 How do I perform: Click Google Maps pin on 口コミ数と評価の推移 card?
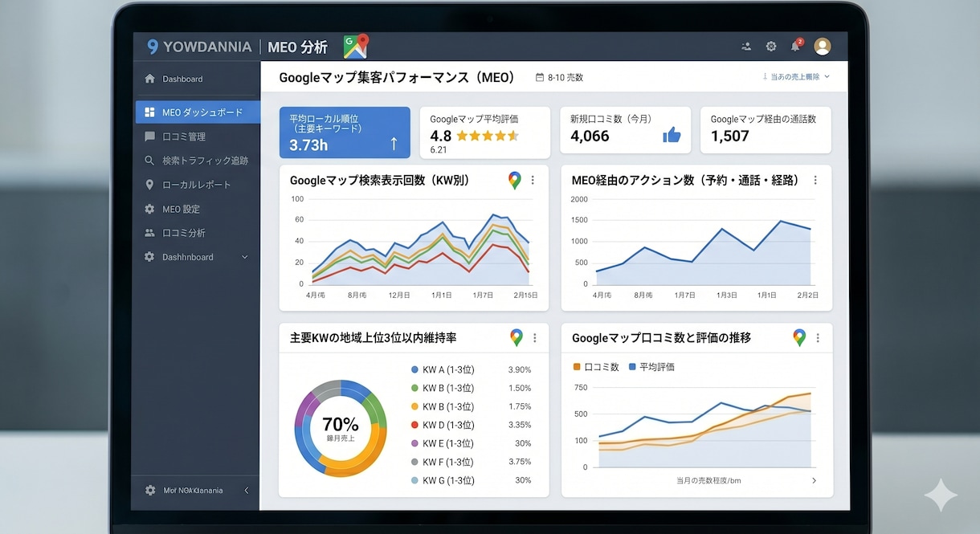pos(799,338)
